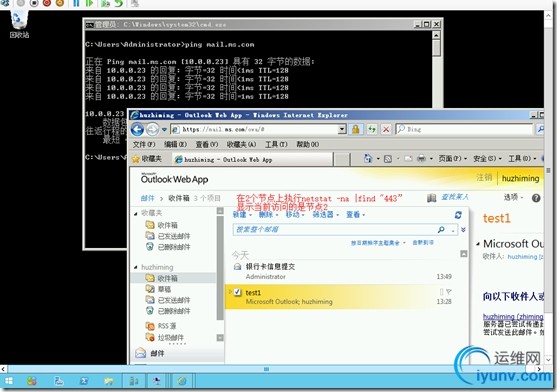Screen dimensions: 557x392
Task: Click the green play button in VM toolbar
Action: click(x=89, y=4)
